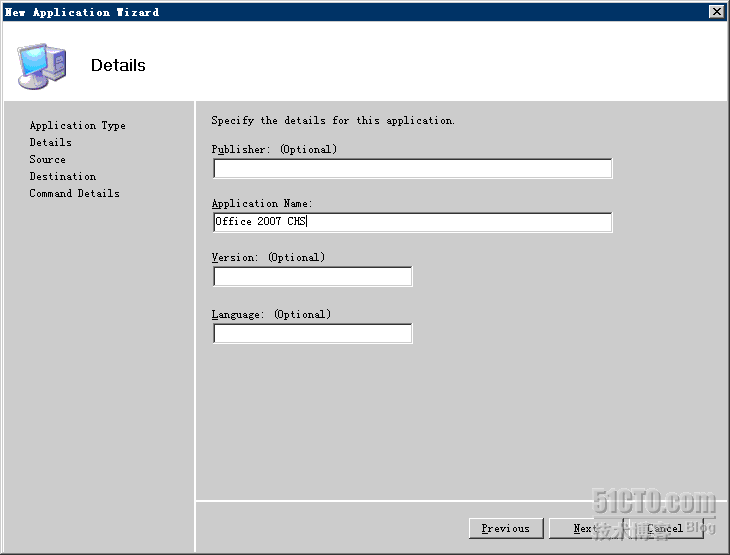730x555 pixels.
Task: Click the Details page heading
Action: click(x=118, y=65)
